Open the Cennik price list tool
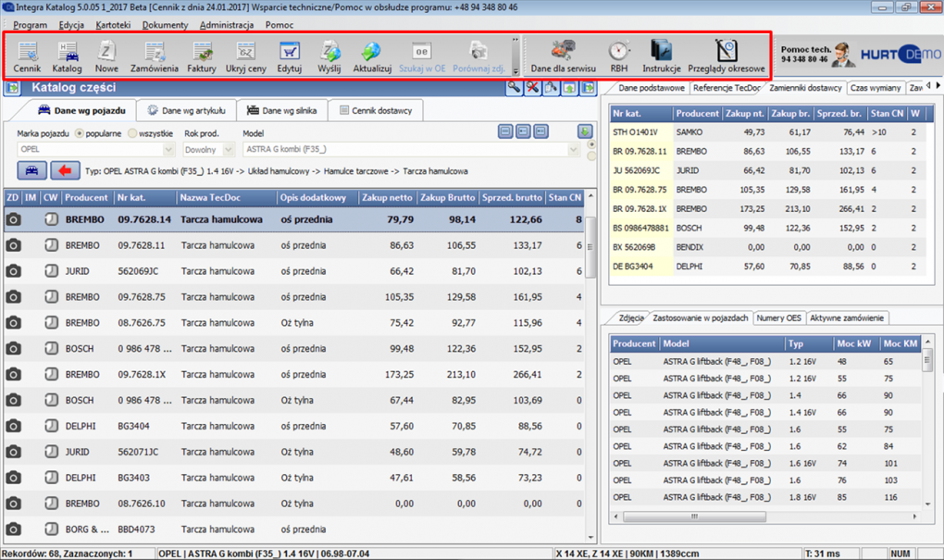The width and height of the screenshot is (944, 560). 27,56
